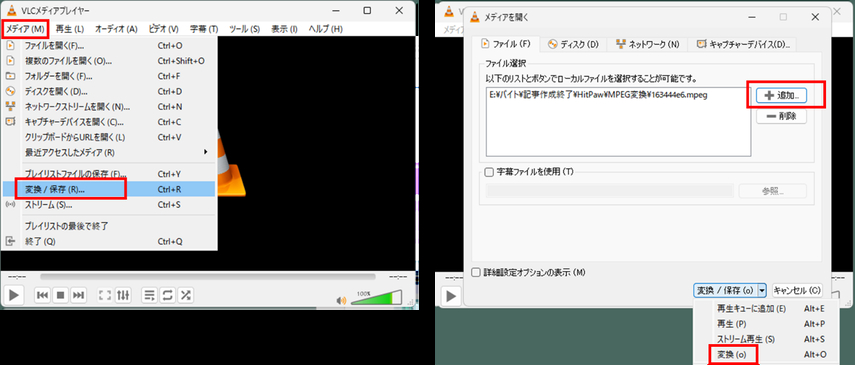Switch to the キャプチャーデバイス(D) tab
The width and height of the screenshot is (855, 365).
[x=743, y=44]
